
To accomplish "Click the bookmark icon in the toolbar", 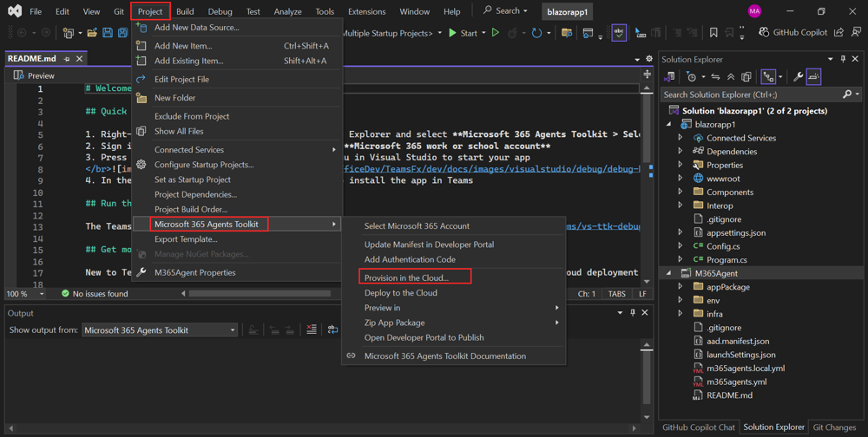I will pos(713,33).
